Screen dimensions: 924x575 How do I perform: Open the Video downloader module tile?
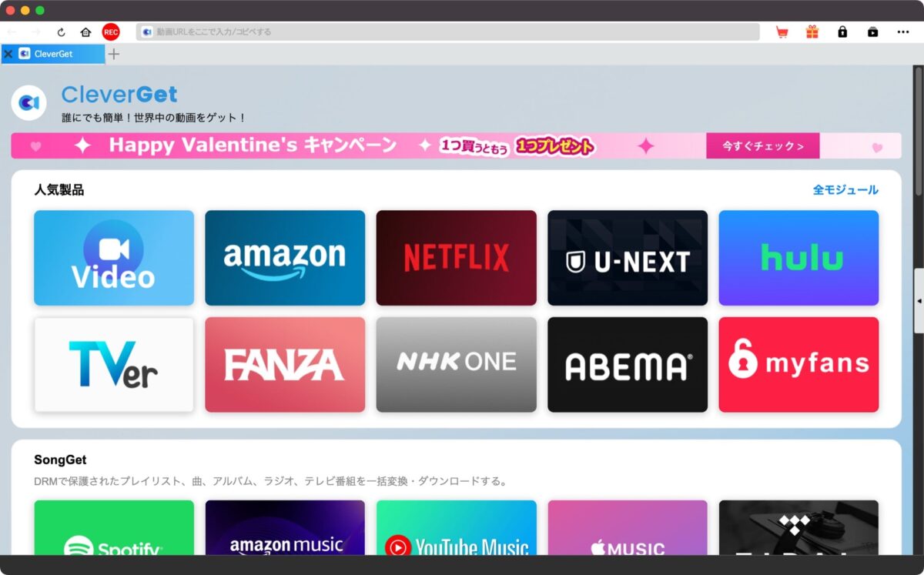(113, 257)
